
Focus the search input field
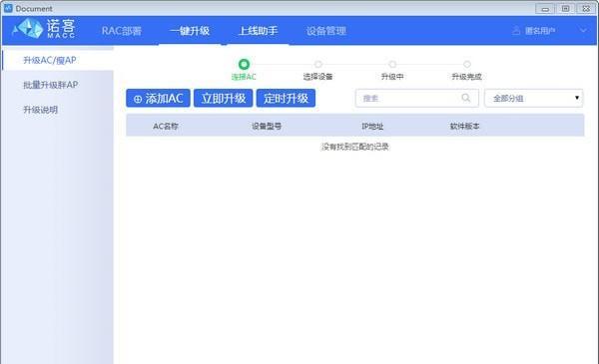[416, 99]
